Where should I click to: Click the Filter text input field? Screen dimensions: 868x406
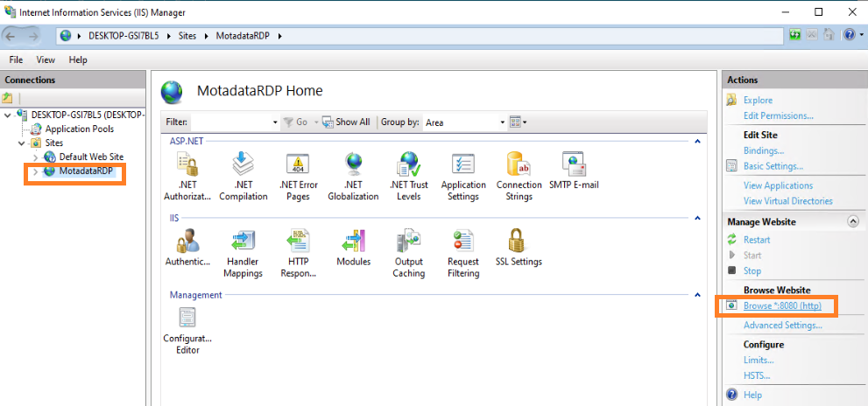pyautogui.click(x=231, y=122)
